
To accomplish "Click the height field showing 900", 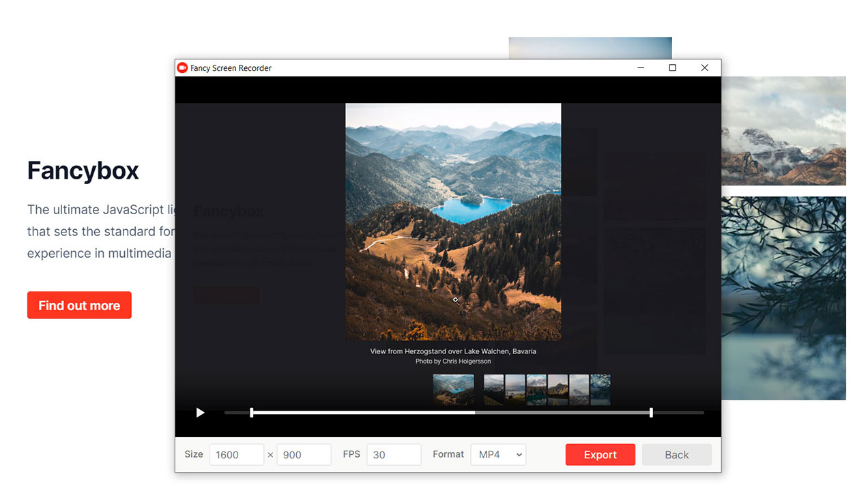I will coord(304,455).
